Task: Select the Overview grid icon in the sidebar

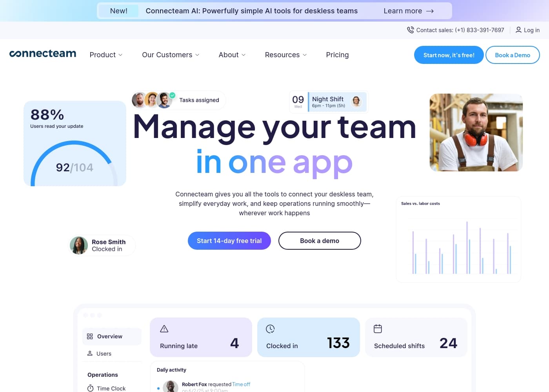Action: [90, 336]
